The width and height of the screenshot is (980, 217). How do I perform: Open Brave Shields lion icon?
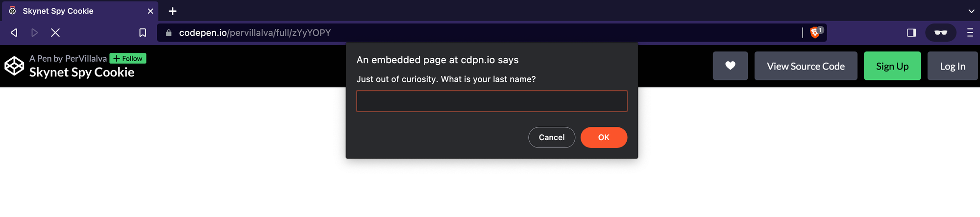click(816, 32)
